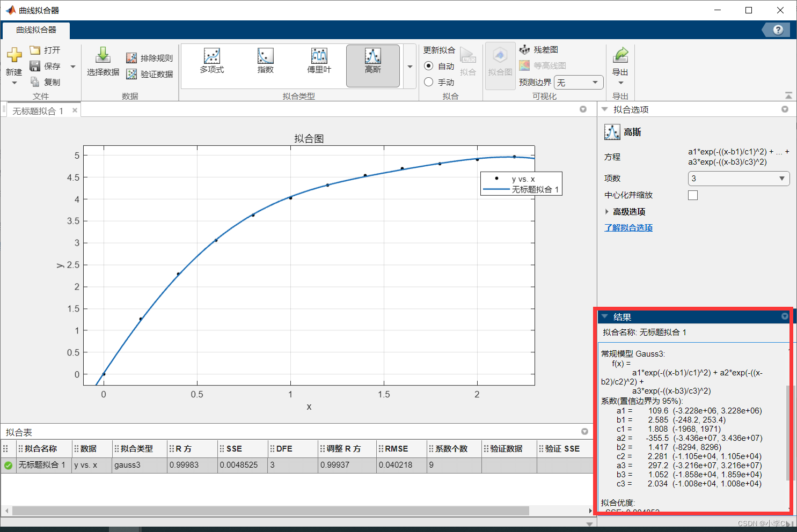This screenshot has height=532, width=797.
Task: Click the gauss3 fit type cell
Action: tap(139, 465)
